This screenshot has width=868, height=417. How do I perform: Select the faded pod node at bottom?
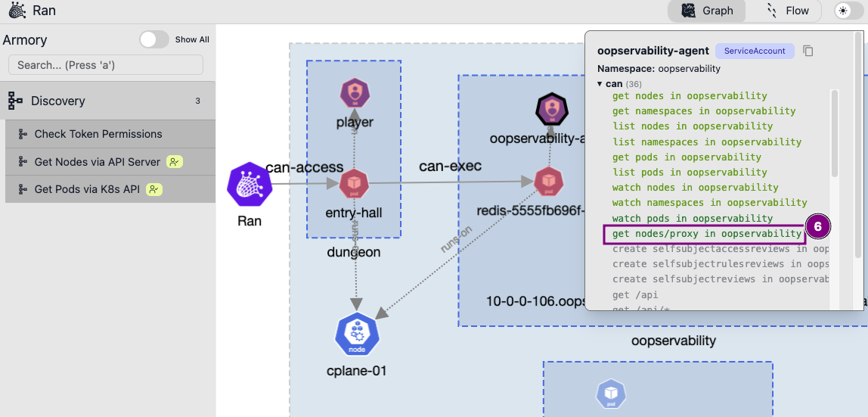(x=611, y=395)
